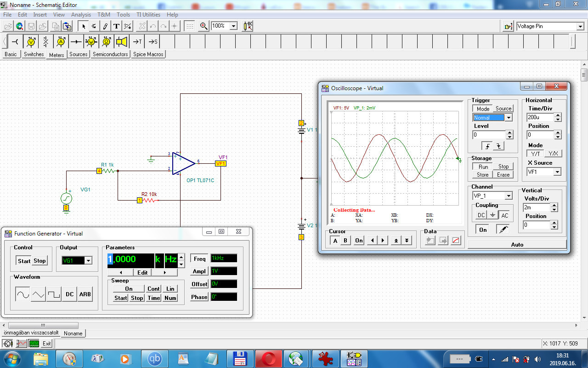The height and width of the screenshot is (368, 588).
Task: Click the Storage Stop button
Action: point(503,167)
